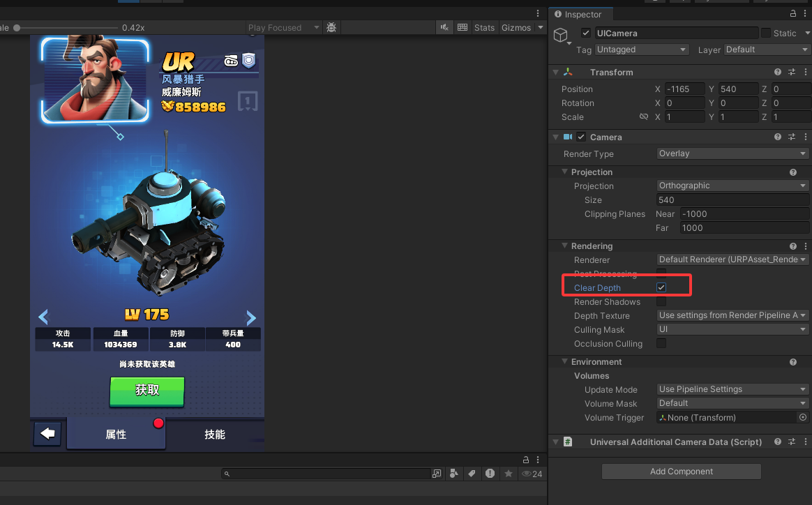This screenshot has width=812, height=505.
Task: Enable Occlusion Culling checkbox
Action: click(661, 343)
